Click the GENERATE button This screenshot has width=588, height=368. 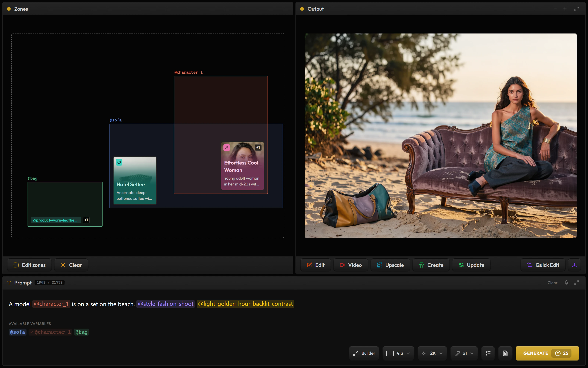(547, 353)
